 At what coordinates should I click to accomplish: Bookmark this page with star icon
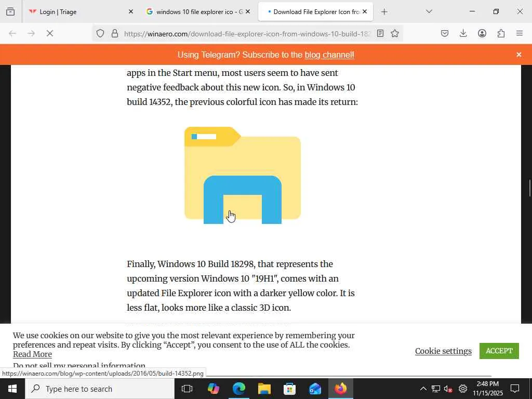[395, 33]
